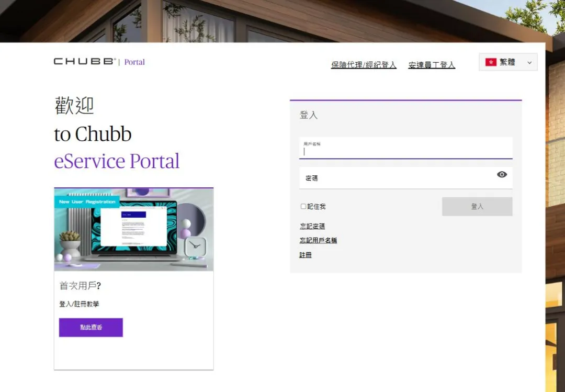
Task: Expand language selector chevron arrow
Action: click(x=529, y=62)
